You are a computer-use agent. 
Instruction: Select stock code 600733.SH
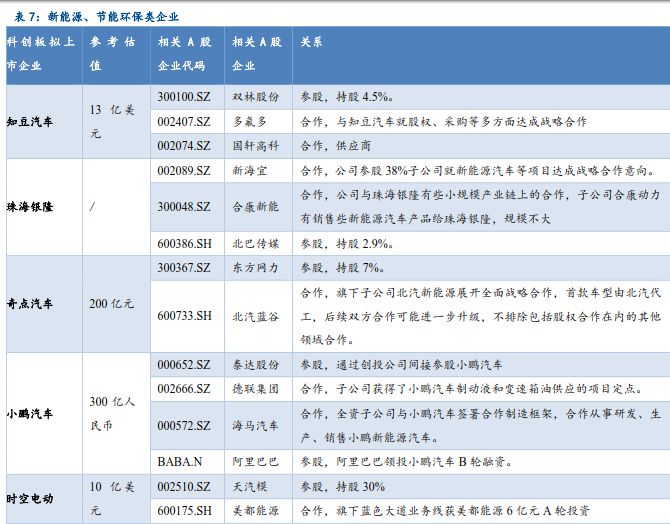click(x=185, y=316)
